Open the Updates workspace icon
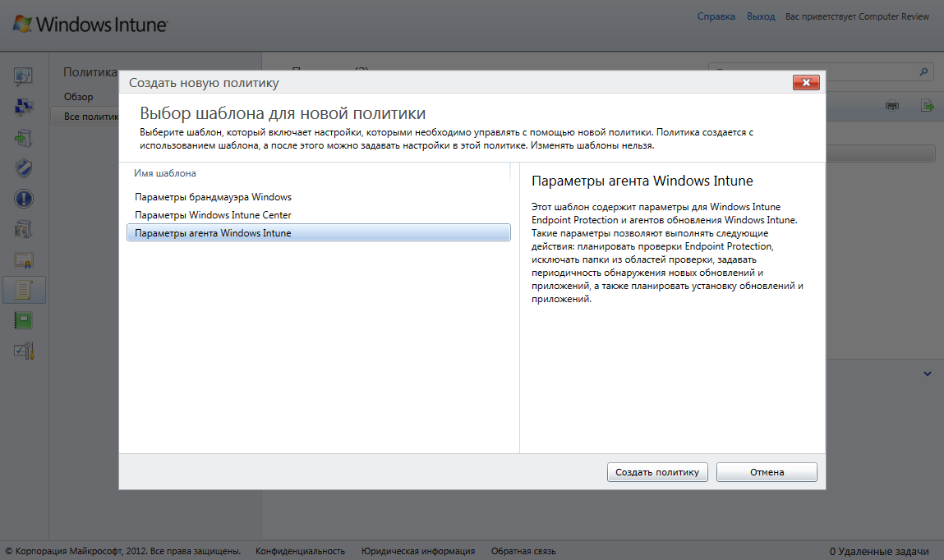 (x=24, y=137)
